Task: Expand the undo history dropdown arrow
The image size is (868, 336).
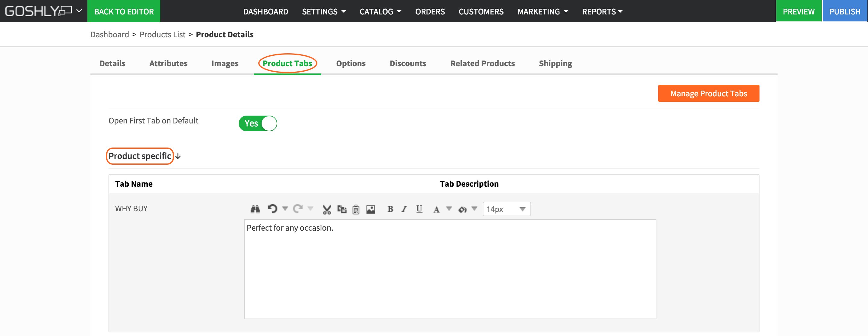Action: pos(285,208)
